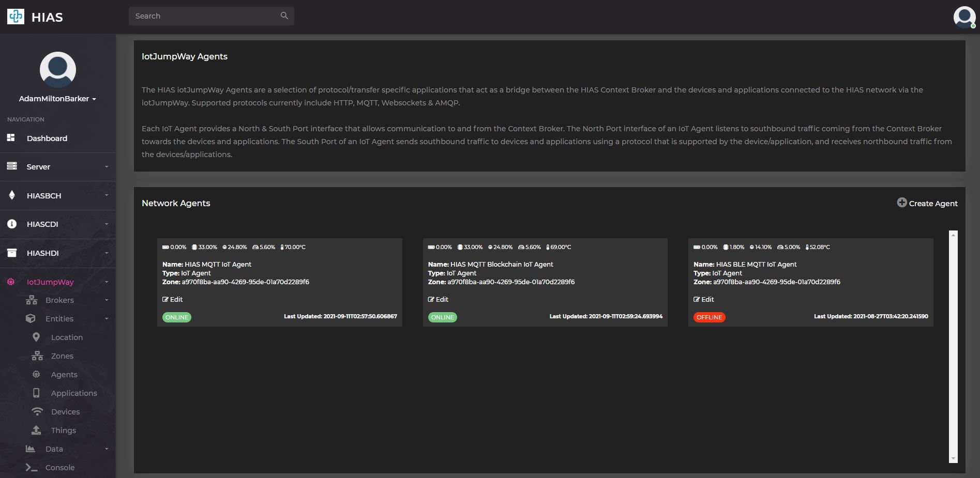Click edit pencil icon on HIAS MQTT IoT Agent
The height and width of the screenshot is (478, 980).
click(x=165, y=299)
